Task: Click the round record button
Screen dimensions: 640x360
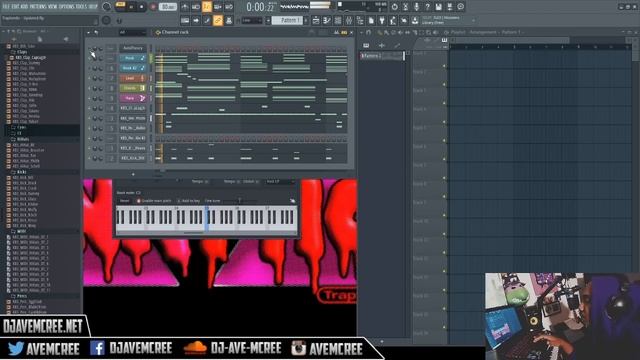Action: (153, 7)
